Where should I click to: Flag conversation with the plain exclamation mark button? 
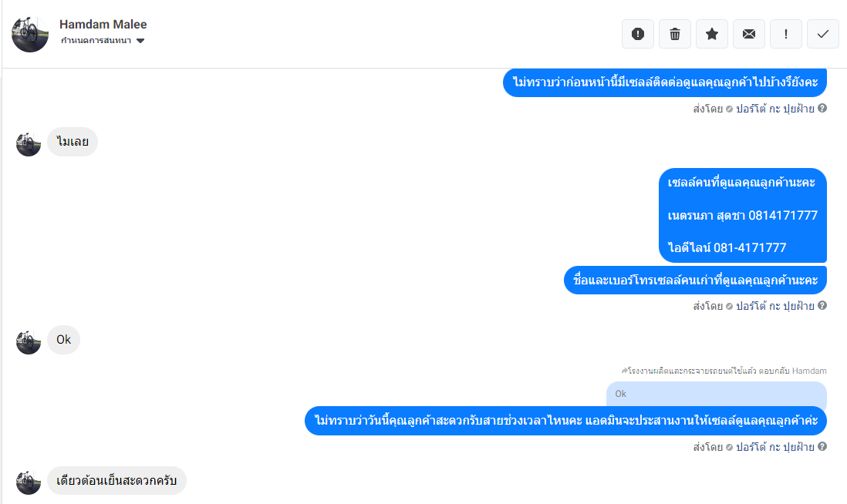[786, 34]
